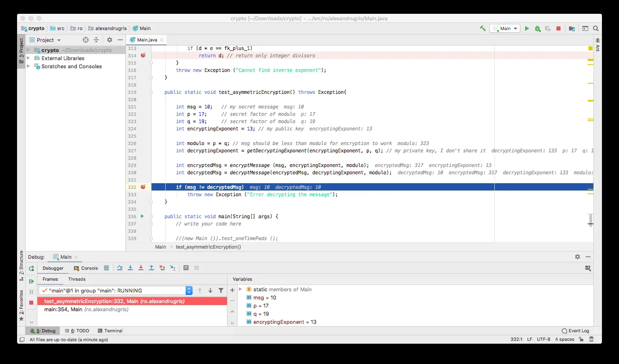Click the Run to Cursor icon
The width and height of the screenshot is (619, 364).
[173, 268]
